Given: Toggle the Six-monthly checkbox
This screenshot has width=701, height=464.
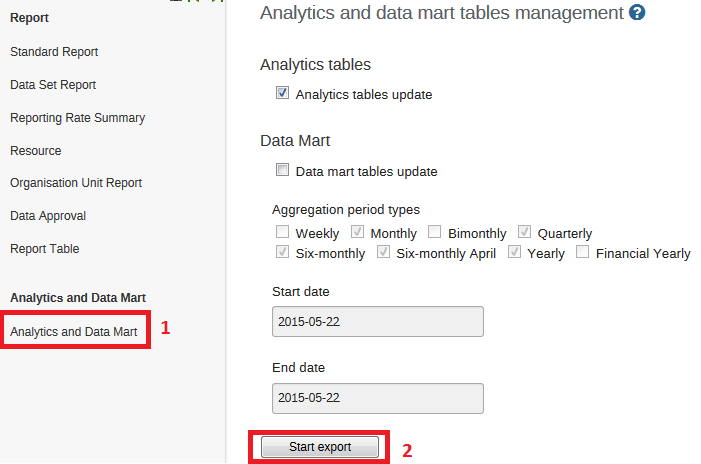Looking at the screenshot, I should click(282, 253).
